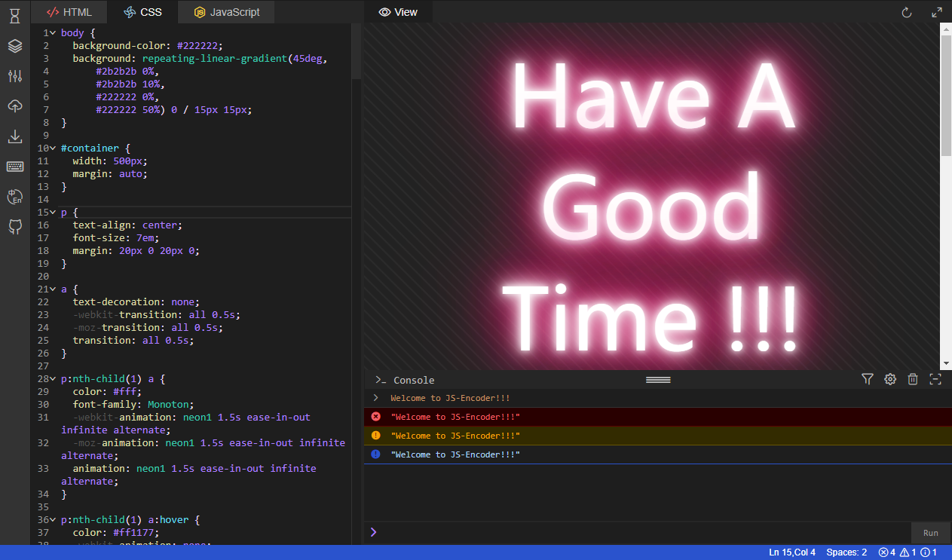Screen dimensions: 952x560
Task: Click the download icon in sidebar
Action: tap(15, 136)
